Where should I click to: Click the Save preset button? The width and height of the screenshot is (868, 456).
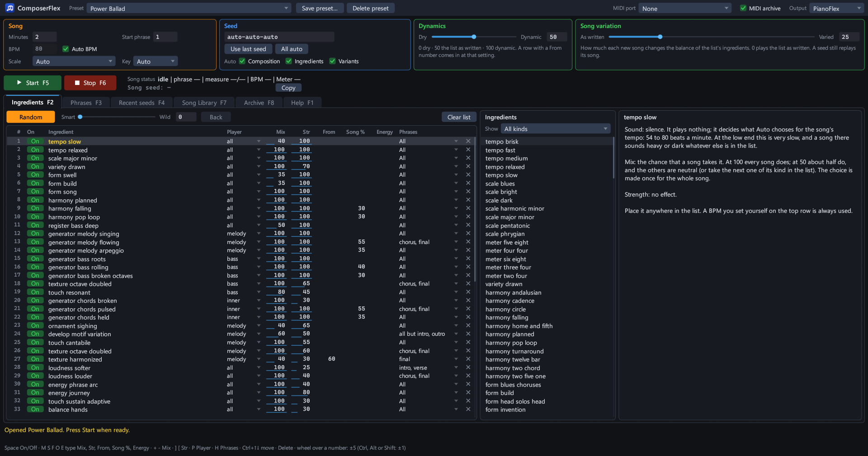click(x=320, y=8)
